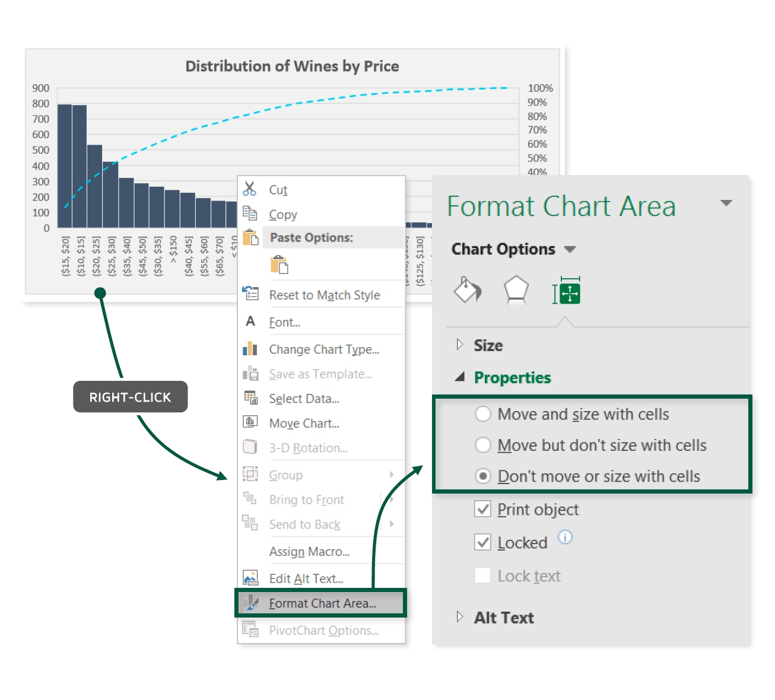This screenshot has width=775, height=700.
Task: Expand the Size section
Action: [460, 345]
